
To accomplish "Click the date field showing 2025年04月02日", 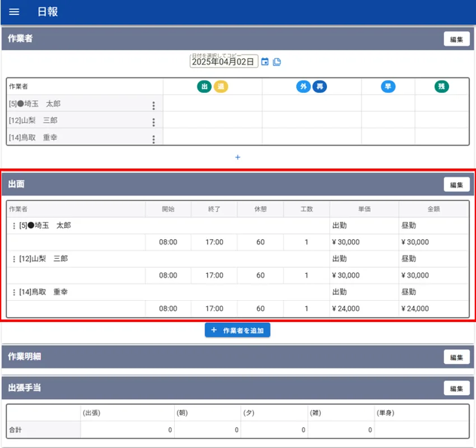I will coord(224,61).
